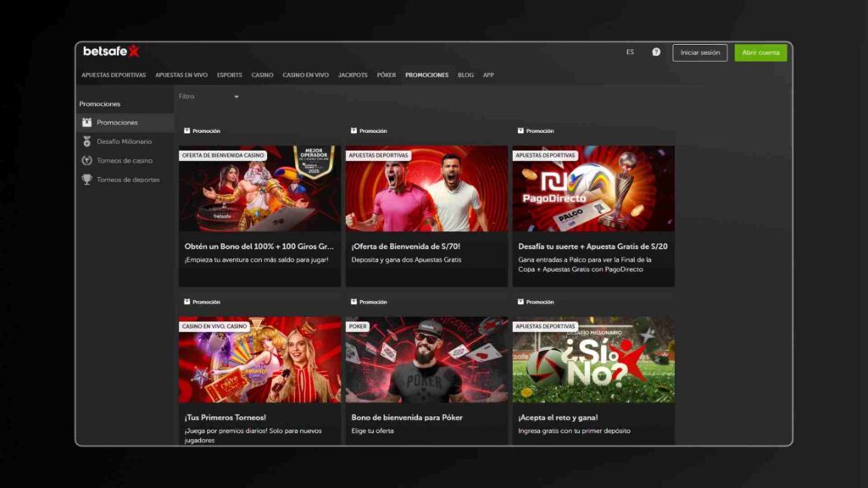Viewport: 868px width, 488px height.
Task: Expand the Filtro dropdown
Action: 209,97
